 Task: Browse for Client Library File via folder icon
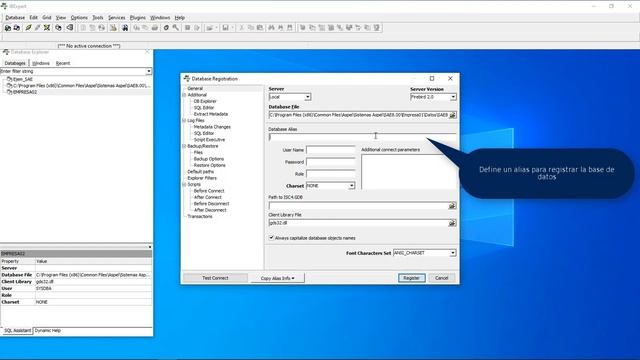452,223
